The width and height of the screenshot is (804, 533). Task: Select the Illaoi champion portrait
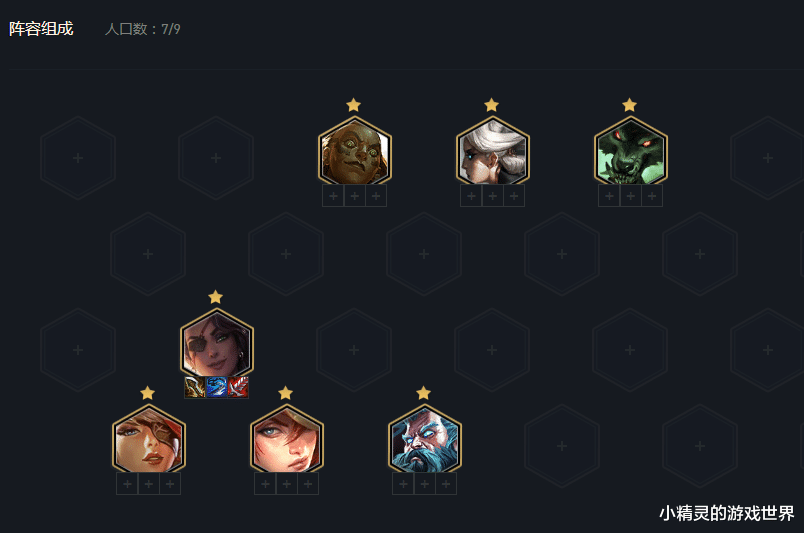point(354,151)
